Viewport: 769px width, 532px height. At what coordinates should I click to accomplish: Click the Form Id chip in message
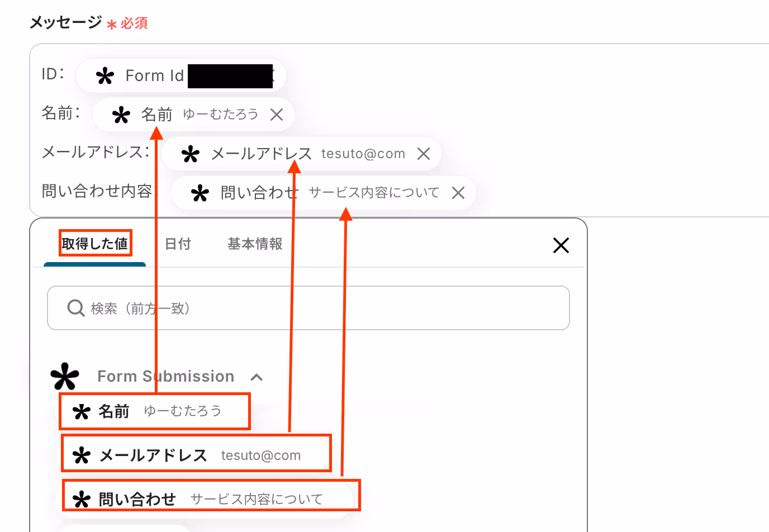(x=181, y=75)
